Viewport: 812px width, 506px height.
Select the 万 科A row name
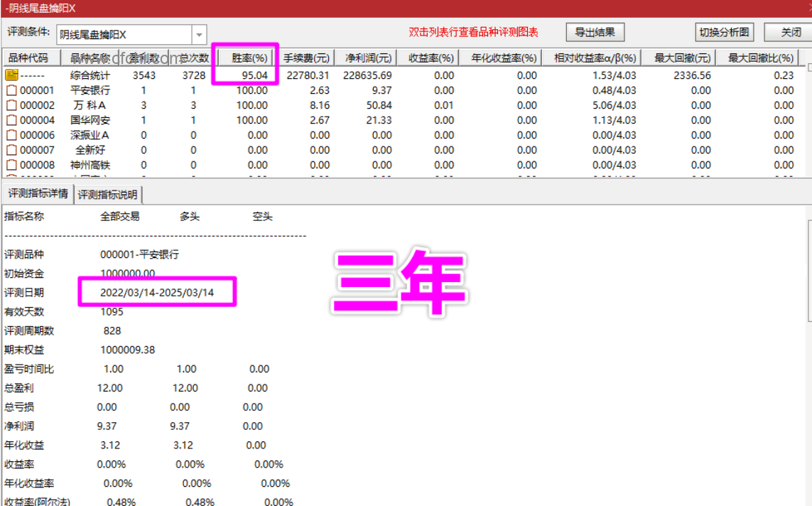(90, 106)
